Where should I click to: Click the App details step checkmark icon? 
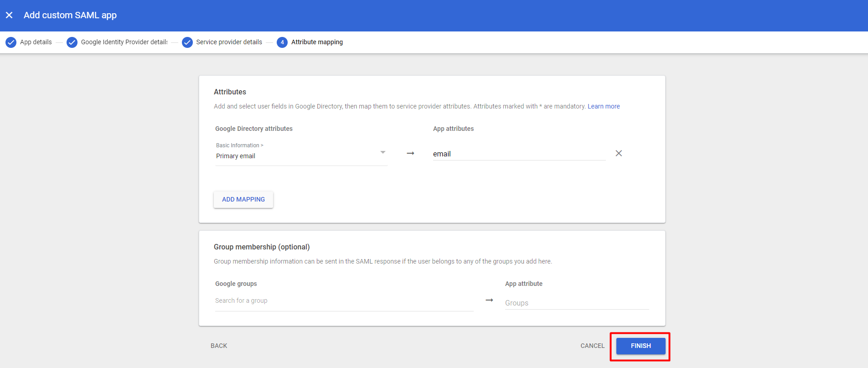[11, 42]
